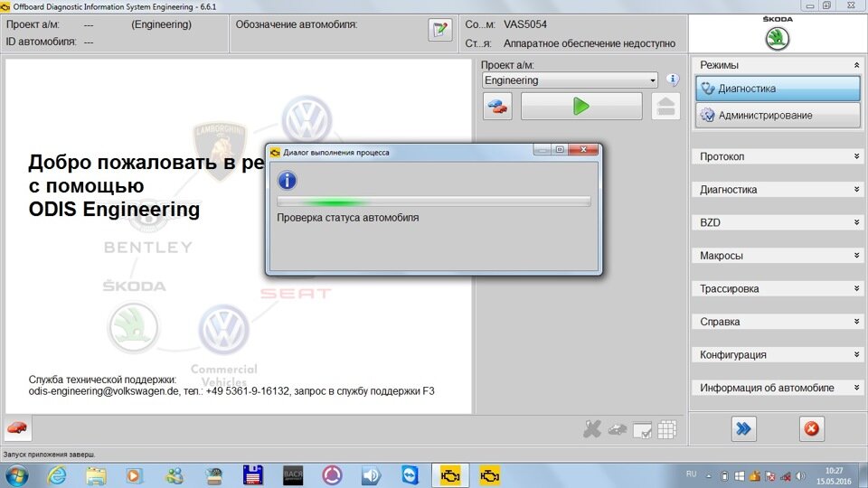Close the process dialog

(583, 150)
